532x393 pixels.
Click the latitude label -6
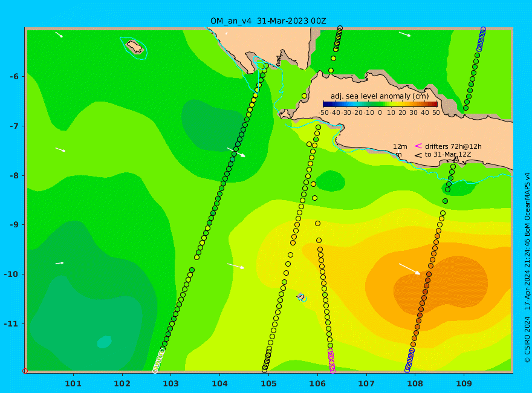coord(14,76)
